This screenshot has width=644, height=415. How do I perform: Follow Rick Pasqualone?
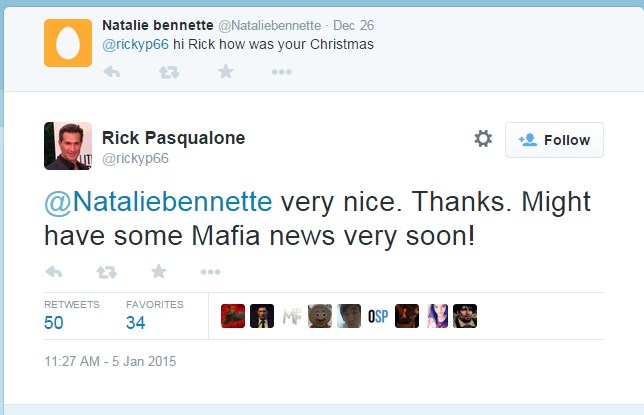(554, 140)
